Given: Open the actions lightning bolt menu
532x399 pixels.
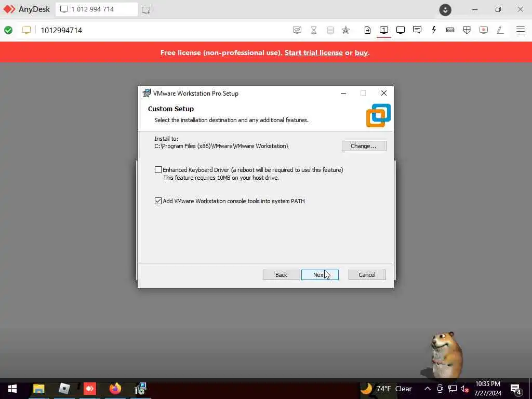Looking at the screenshot, I should (x=434, y=30).
